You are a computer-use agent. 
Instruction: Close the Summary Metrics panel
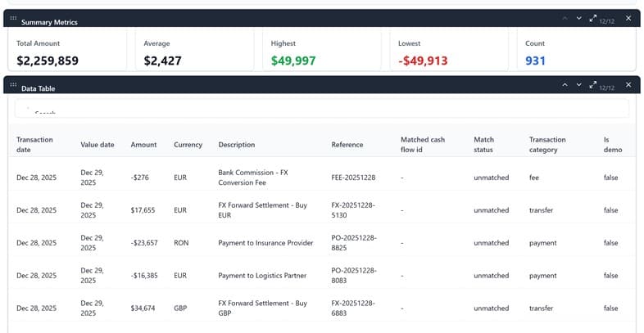click(628, 18)
